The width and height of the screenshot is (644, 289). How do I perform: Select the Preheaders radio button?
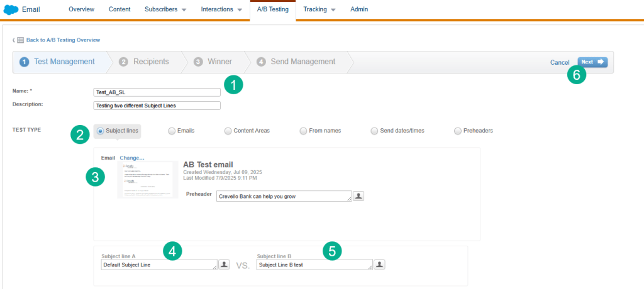pyautogui.click(x=457, y=131)
